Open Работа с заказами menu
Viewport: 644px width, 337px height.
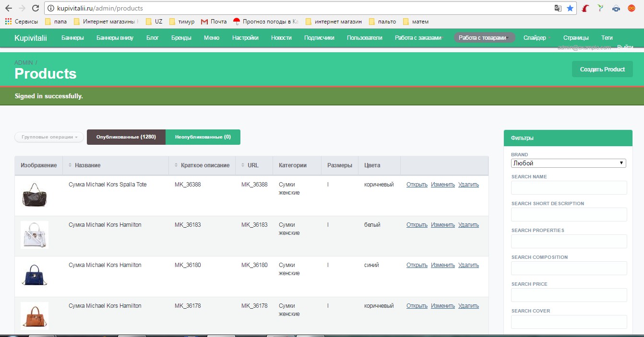(418, 38)
